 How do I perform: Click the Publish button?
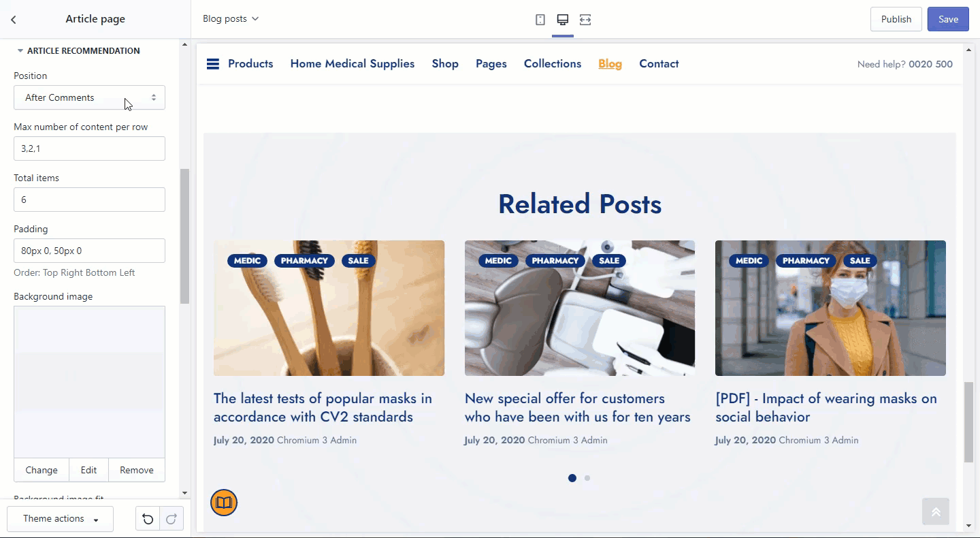(896, 19)
